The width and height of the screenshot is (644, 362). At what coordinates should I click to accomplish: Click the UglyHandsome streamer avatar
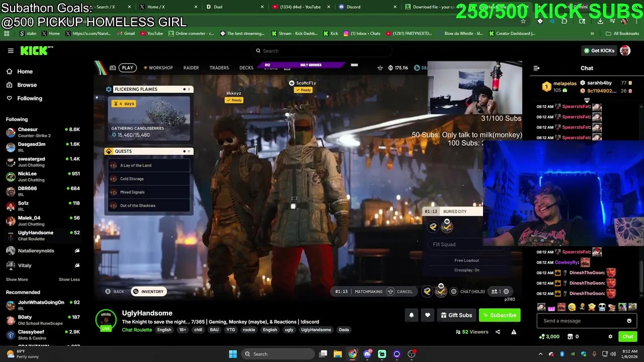point(106,320)
